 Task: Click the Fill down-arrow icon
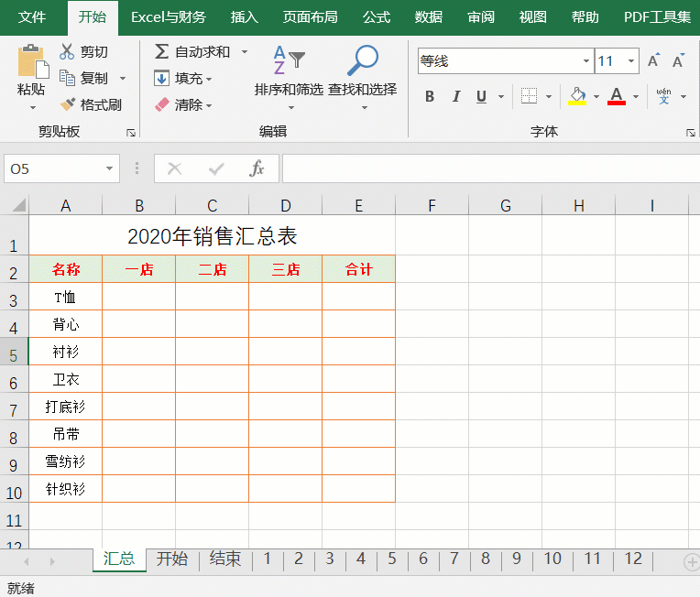161,78
